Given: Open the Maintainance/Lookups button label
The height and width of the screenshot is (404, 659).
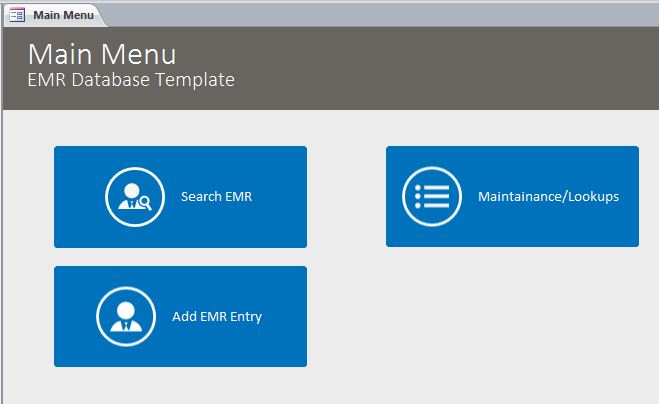Looking at the screenshot, I should pyautogui.click(x=548, y=196).
